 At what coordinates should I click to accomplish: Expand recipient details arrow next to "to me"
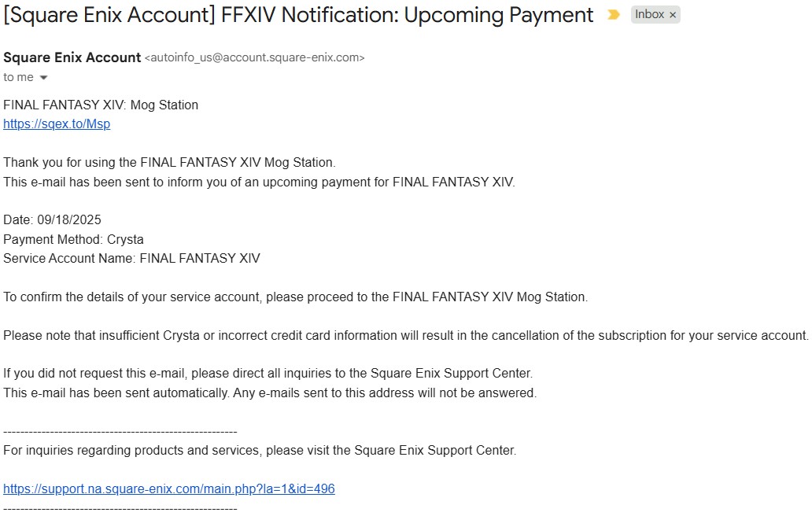43,78
